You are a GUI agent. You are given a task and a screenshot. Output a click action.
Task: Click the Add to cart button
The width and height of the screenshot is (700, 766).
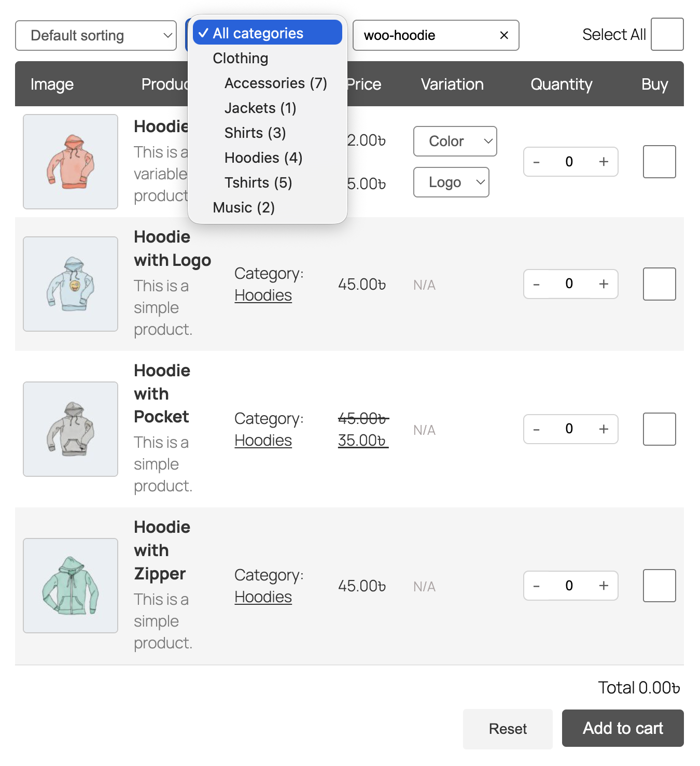(x=622, y=728)
